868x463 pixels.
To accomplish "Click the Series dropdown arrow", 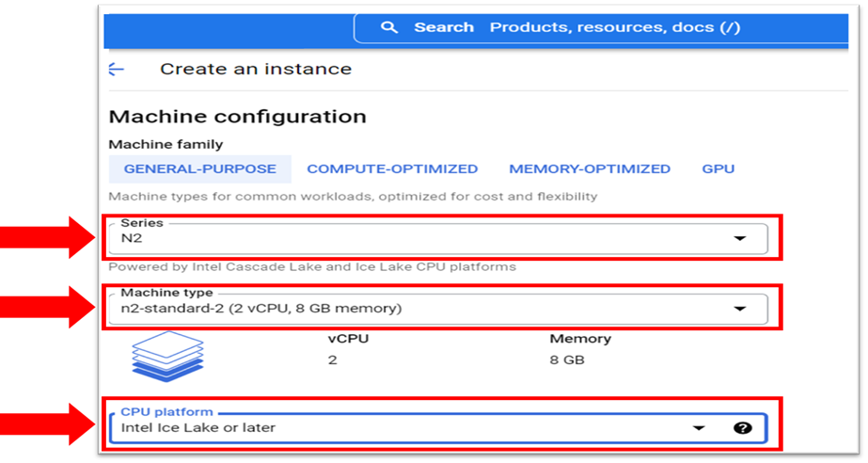I will click(740, 239).
